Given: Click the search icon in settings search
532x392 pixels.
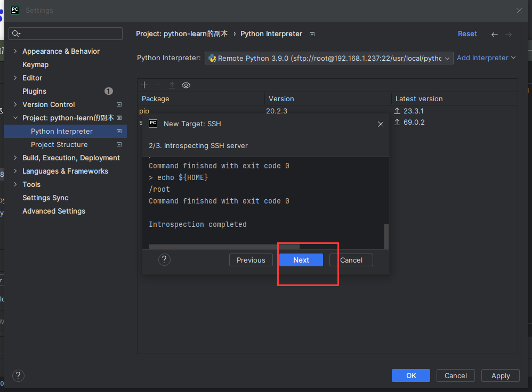Looking at the screenshot, I should point(15,34).
